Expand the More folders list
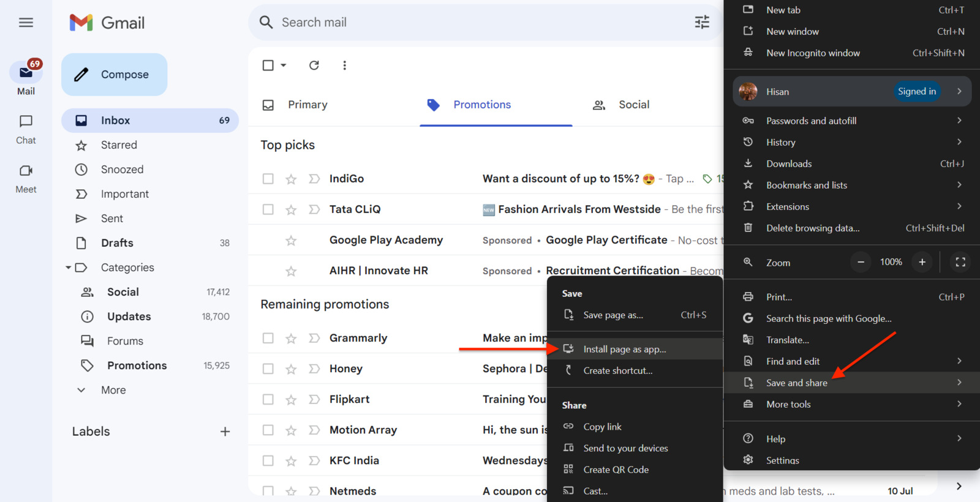 pos(113,390)
